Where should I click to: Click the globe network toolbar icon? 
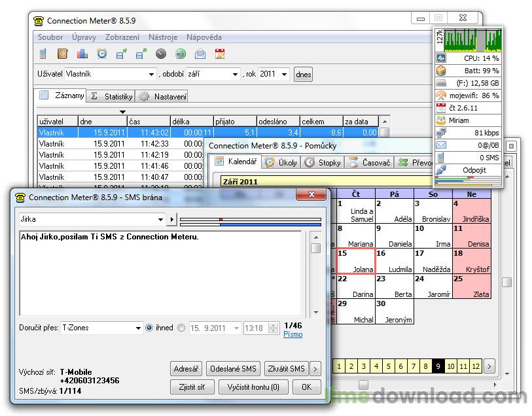[180, 54]
